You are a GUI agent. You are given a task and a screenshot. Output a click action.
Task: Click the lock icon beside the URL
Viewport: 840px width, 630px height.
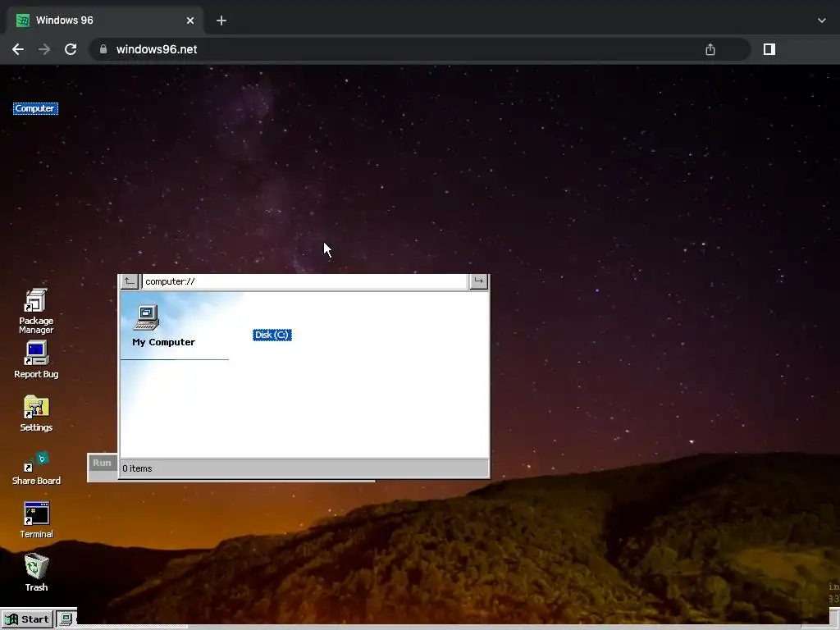(103, 49)
